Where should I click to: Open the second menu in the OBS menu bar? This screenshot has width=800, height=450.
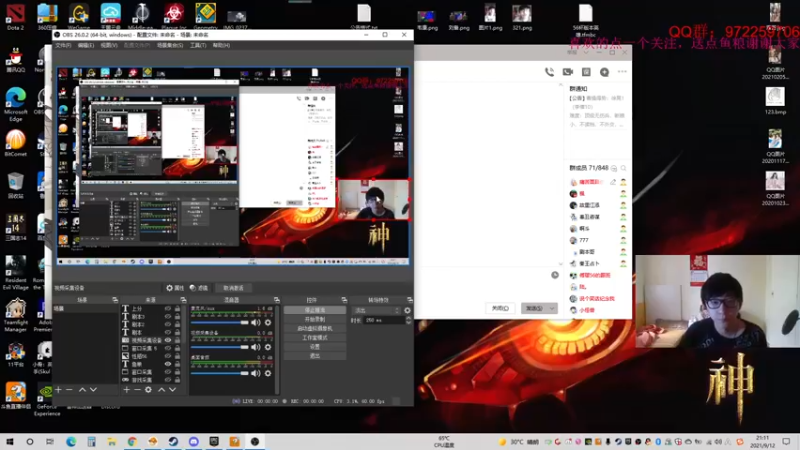coord(86,45)
